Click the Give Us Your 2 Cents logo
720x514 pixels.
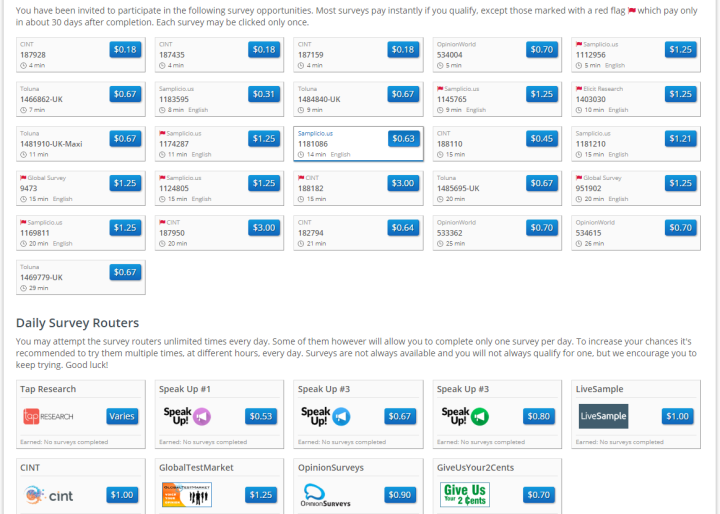pos(465,495)
